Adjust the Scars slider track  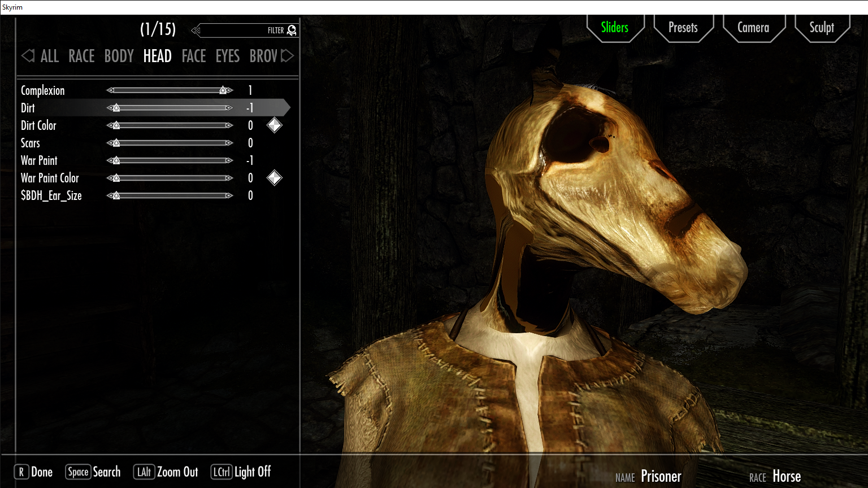click(170, 143)
